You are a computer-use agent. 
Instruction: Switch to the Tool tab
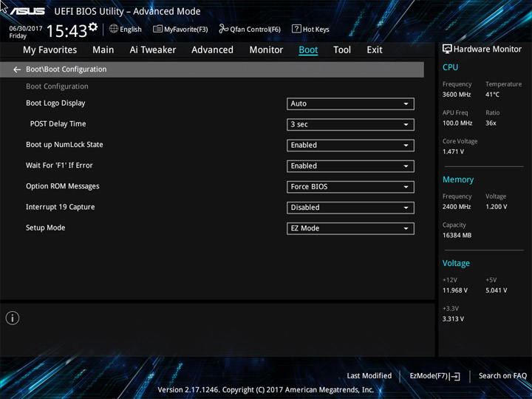(342, 50)
